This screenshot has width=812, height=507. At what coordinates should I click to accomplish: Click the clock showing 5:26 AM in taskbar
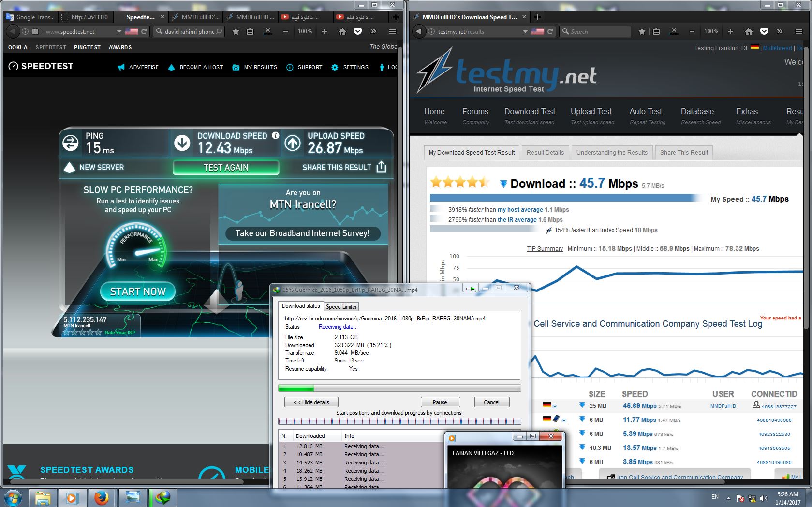788,498
